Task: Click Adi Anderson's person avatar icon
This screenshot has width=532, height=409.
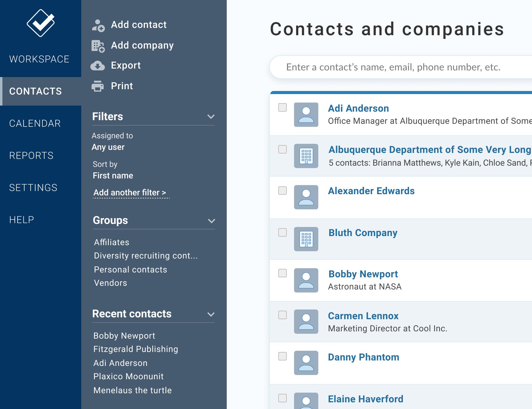Action: [x=306, y=115]
